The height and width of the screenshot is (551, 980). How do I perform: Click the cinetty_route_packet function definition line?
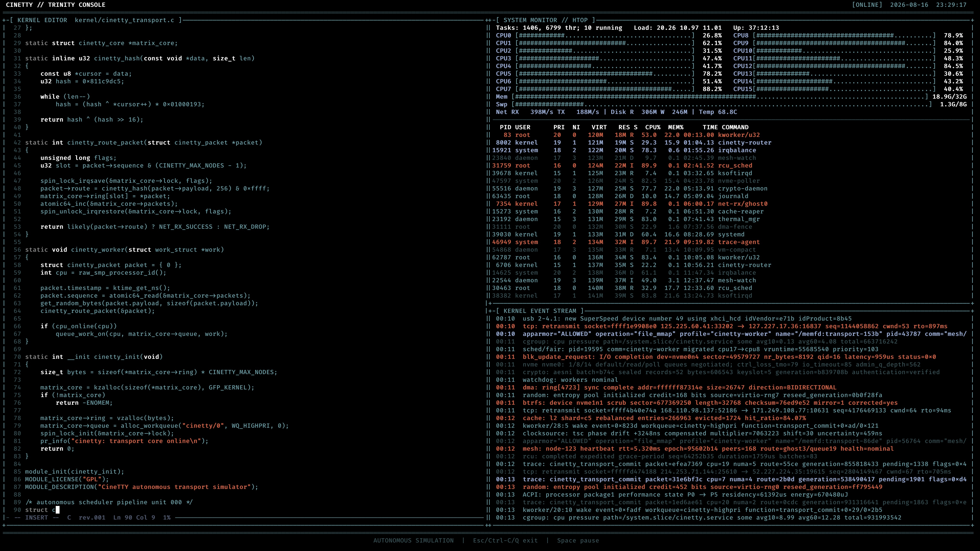(144, 143)
